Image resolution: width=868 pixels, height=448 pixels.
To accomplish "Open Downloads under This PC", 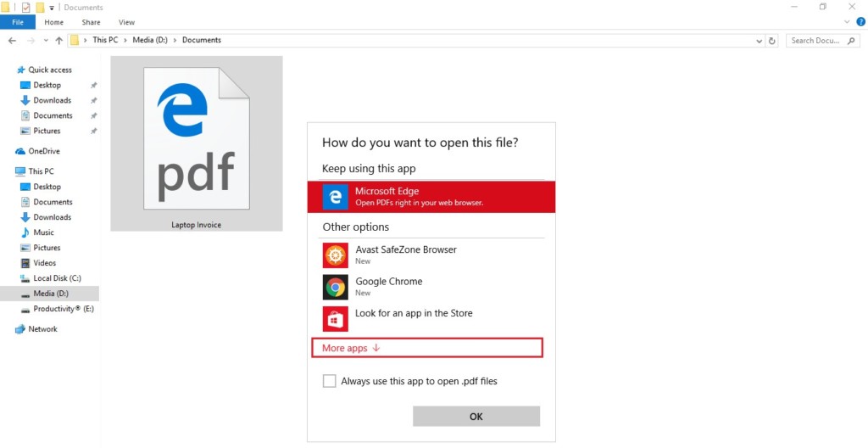I will 52,217.
